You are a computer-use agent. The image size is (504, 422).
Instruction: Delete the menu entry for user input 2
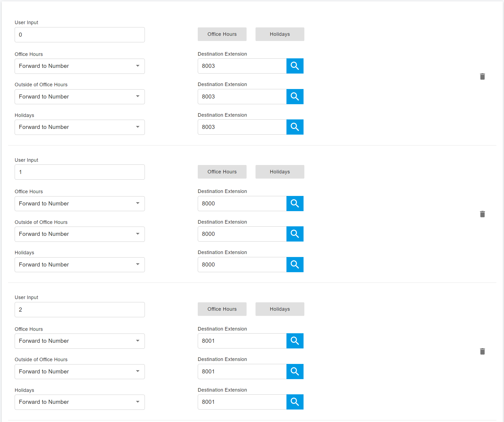(482, 351)
